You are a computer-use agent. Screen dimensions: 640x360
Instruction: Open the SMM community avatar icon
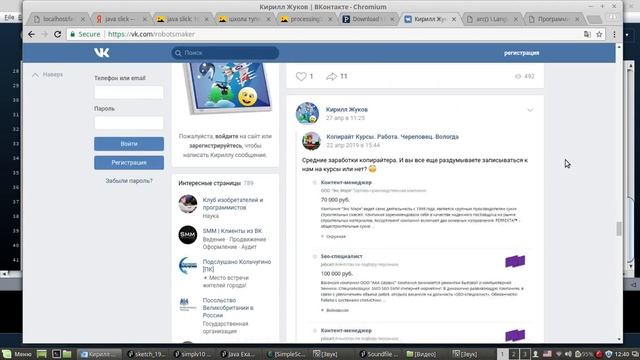coord(188,235)
